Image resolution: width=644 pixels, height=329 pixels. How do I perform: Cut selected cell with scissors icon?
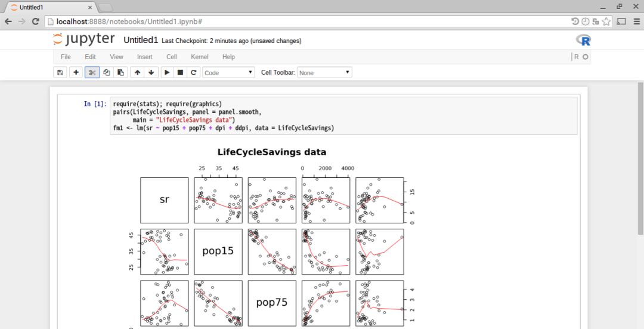click(x=92, y=72)
